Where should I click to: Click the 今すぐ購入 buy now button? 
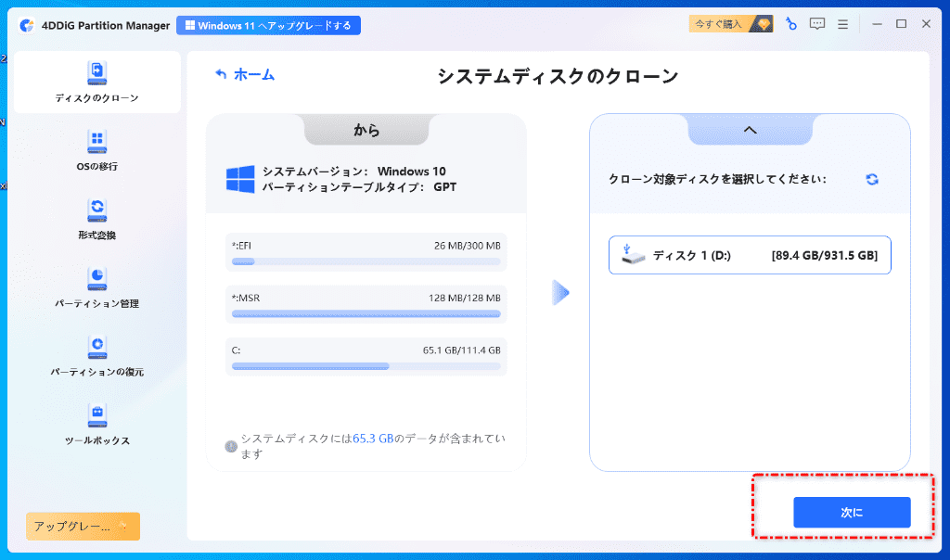731,24
